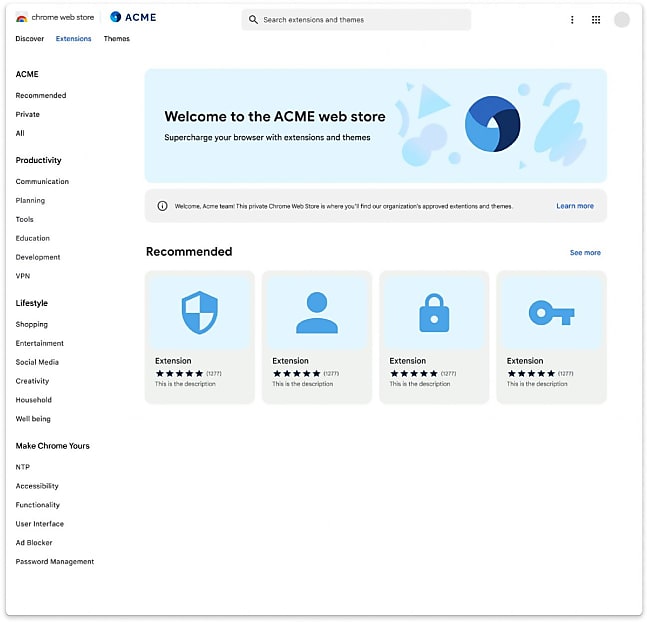The width and height of the screenshot is (647, 622).
Task: Switch to the Themes tab
Action: (x=117, y=38)
